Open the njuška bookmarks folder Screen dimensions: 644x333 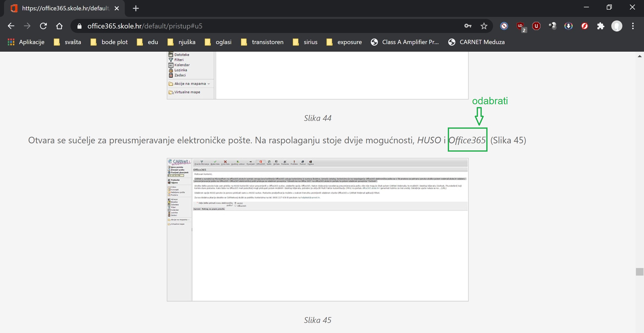tap(181, 42)
